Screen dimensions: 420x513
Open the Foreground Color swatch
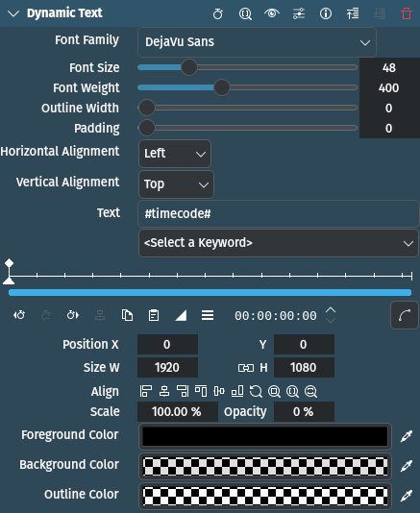[265, 436]
